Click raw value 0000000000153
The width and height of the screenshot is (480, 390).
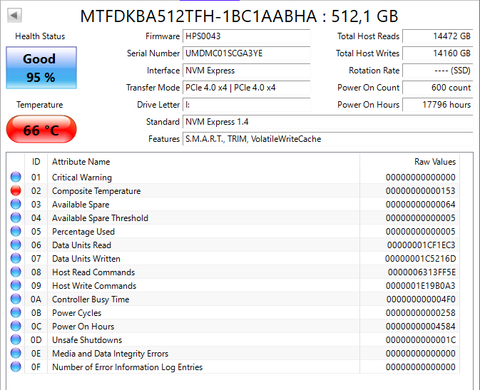(421, 191)
